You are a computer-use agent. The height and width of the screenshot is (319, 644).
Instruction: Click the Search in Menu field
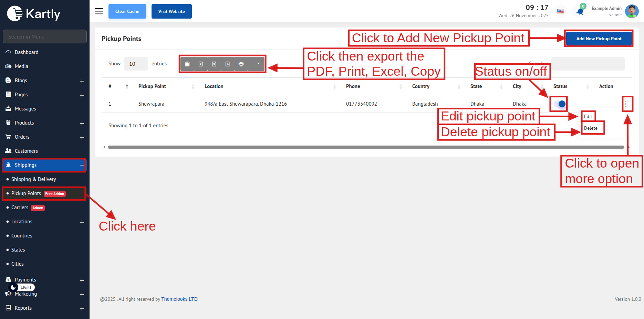45,36
